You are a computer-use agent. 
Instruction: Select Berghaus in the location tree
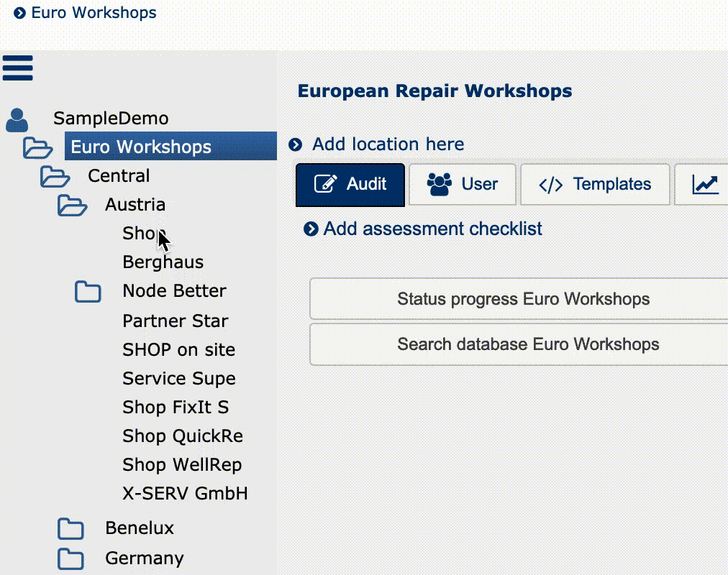click(163, 262)
